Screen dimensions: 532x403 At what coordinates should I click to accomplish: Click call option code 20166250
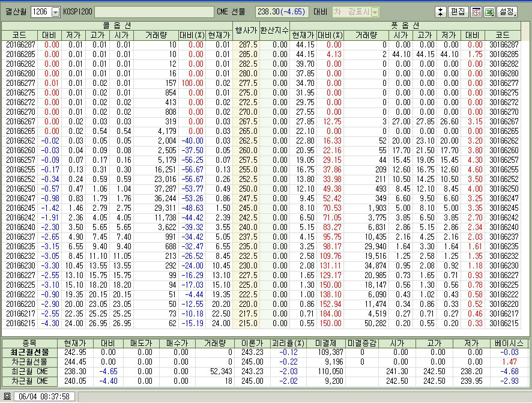(x=20, y=189)
